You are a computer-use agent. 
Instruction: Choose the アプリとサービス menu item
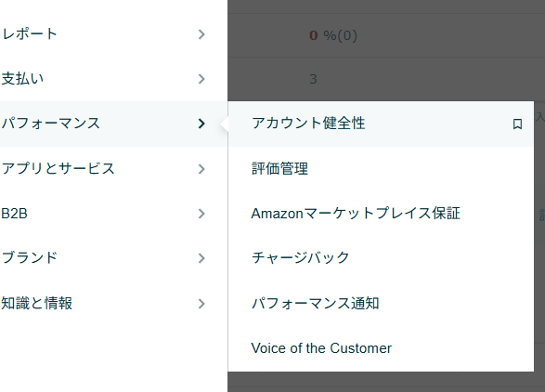pos(58,168)
